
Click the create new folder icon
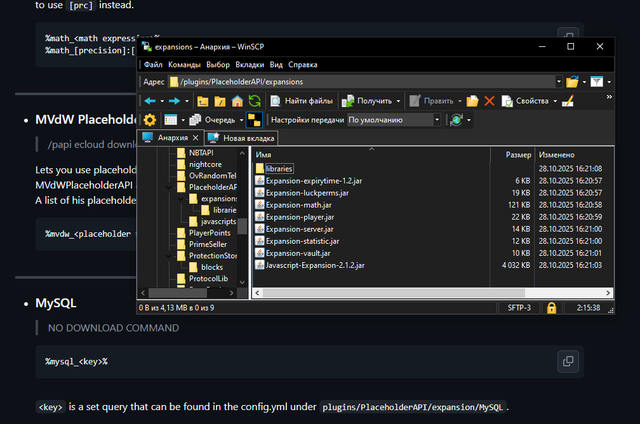[472, 101]
